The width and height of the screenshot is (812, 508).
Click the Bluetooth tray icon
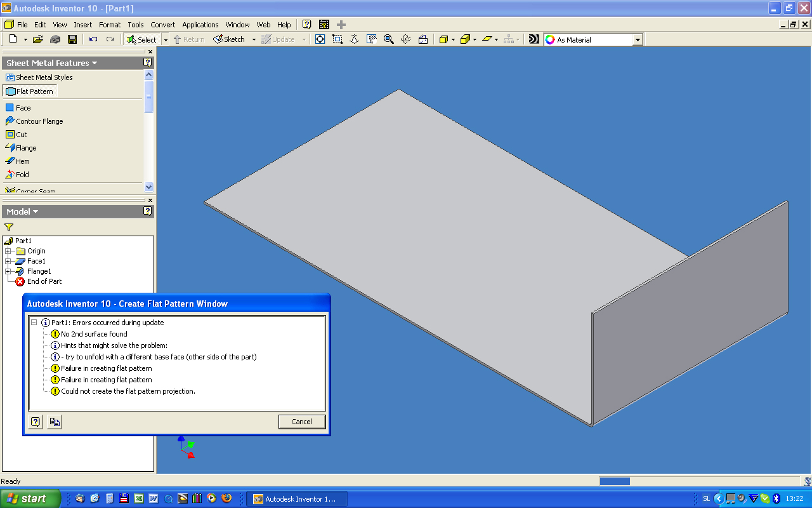click(x=776, y=498)
